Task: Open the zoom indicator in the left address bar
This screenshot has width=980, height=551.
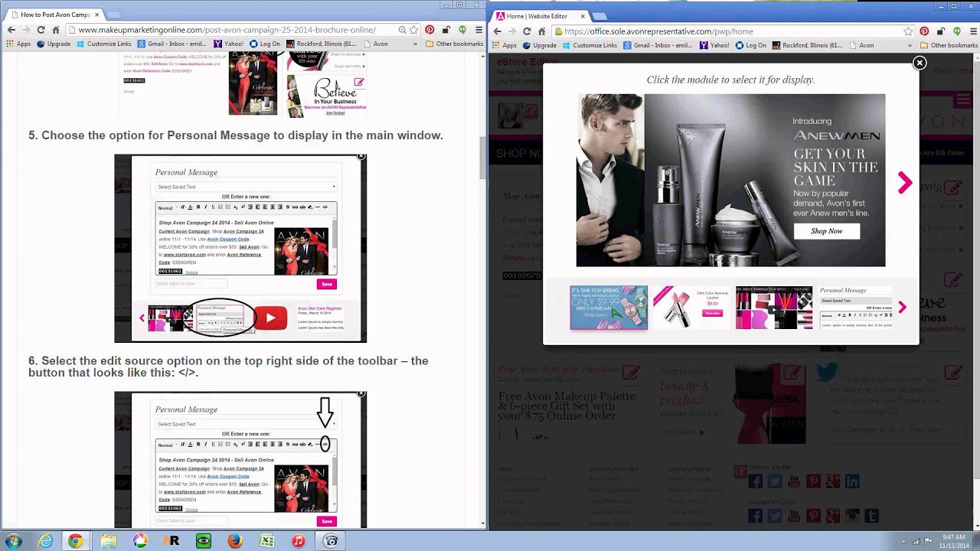Action: coord(402,30)
